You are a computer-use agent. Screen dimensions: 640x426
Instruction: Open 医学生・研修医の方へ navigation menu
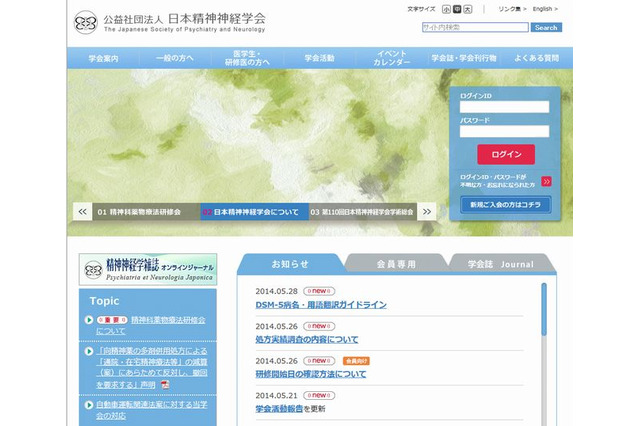coord(247,58)
